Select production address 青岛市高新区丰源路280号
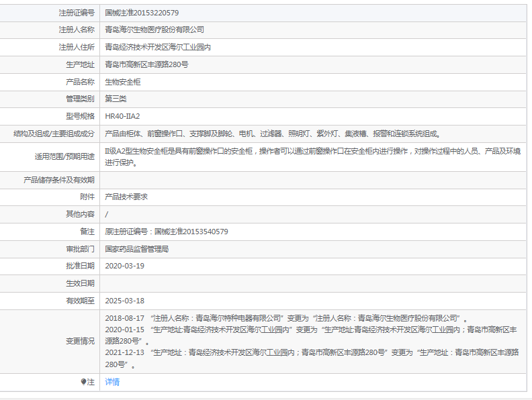532x400 pixels. (146, 64)
